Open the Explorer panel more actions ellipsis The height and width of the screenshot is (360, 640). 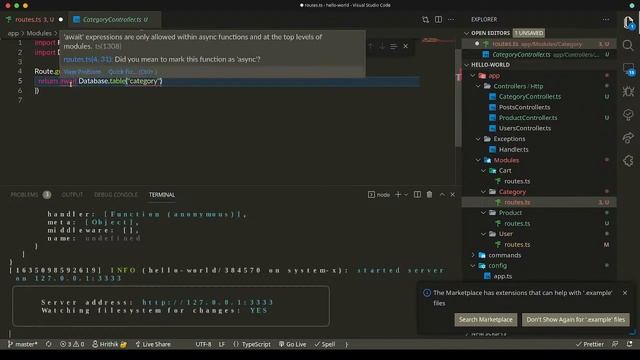click(x=606, y=19)
